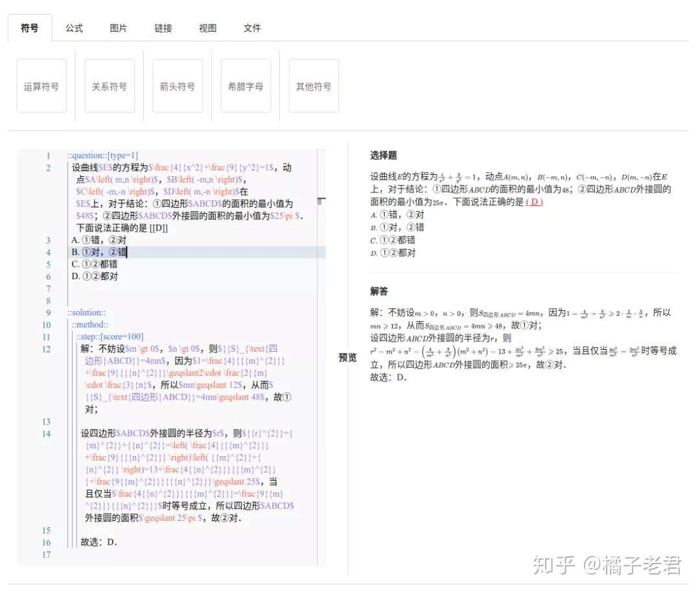700x594 pixels.
Task: Open the 运算符号 symbol category
Action: (41, 85)
